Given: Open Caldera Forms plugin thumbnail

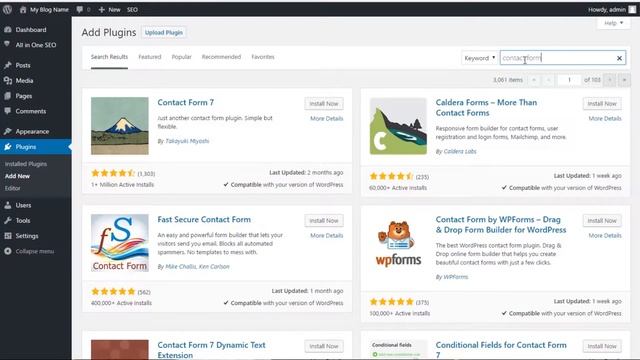Looking at the screenshot, I should coord(398,126).
